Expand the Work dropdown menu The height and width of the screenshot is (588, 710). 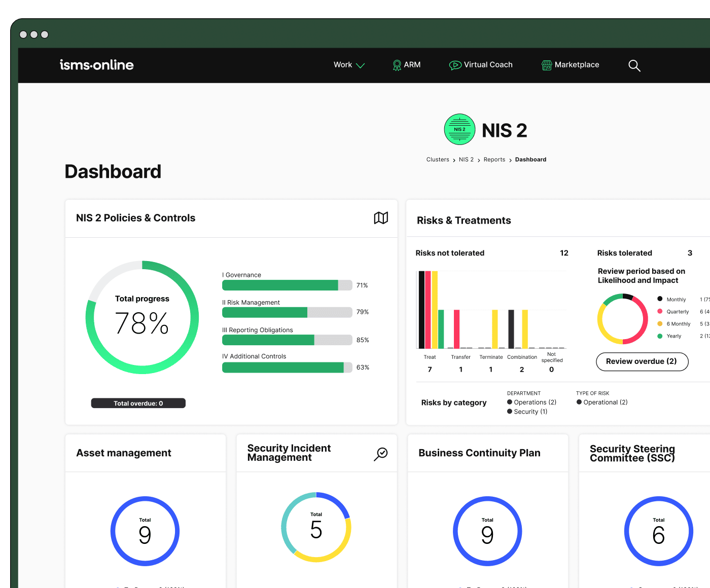click(349, 65)
